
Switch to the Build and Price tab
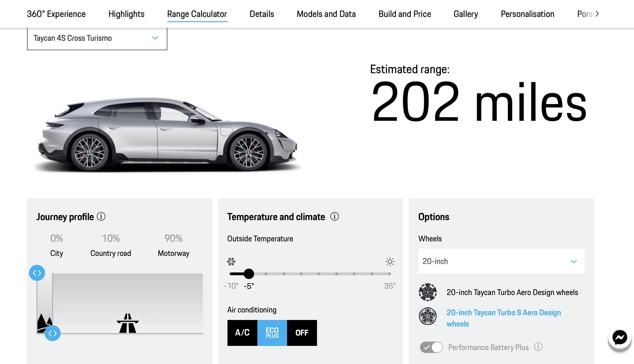tap(405, 14)
